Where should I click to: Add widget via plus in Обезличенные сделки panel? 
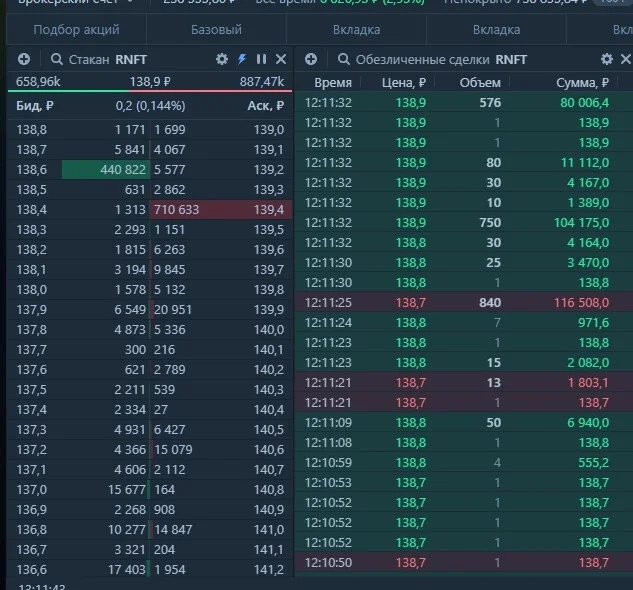coord(311,59)
